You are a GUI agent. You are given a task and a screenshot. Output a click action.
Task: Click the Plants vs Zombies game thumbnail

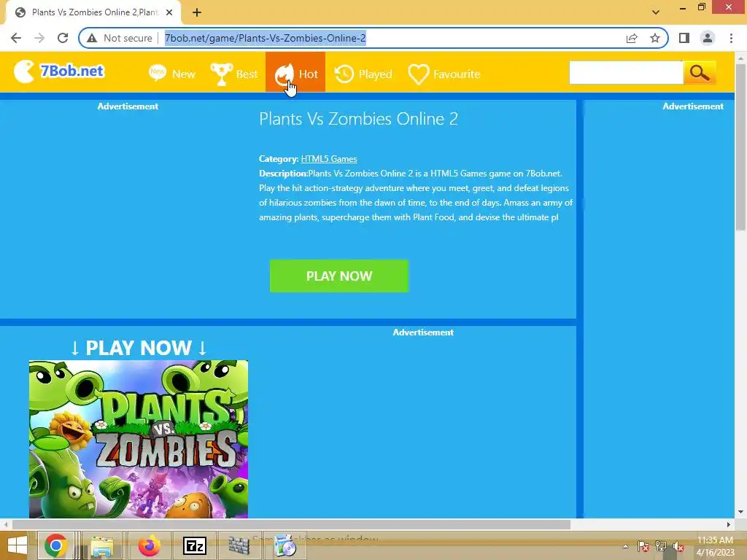[139, 439]
